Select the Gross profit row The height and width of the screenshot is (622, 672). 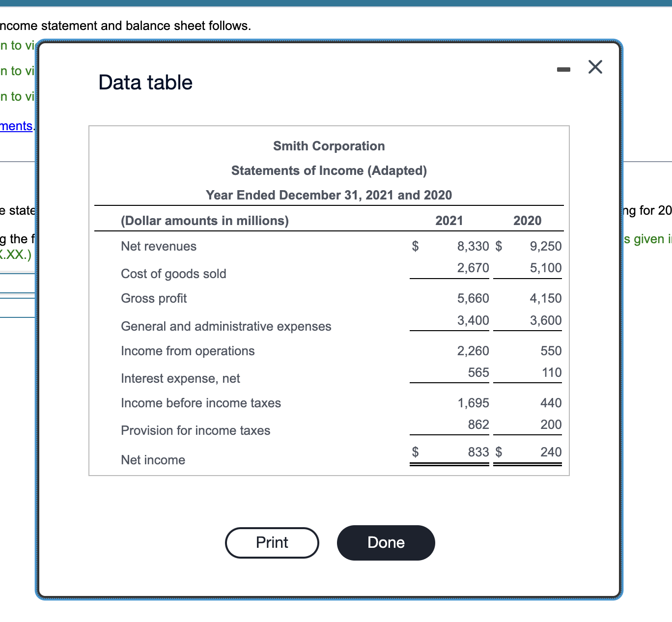pyautogui.click(x=154, y=298)
